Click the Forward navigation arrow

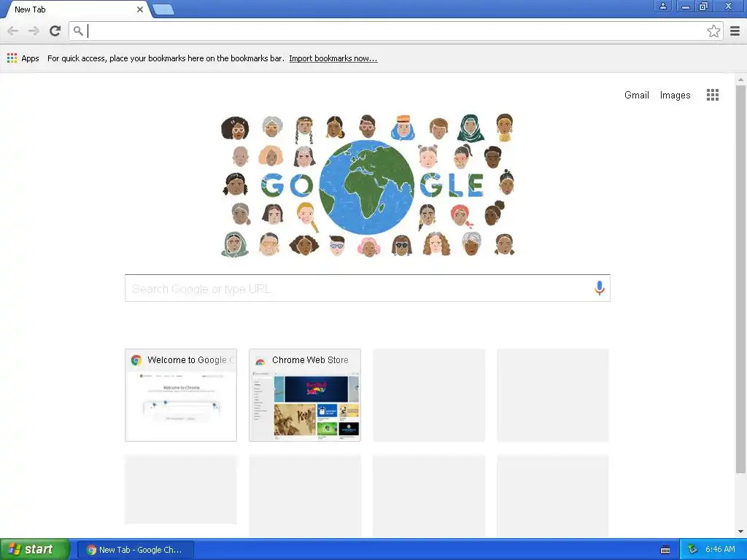[34, 31]
